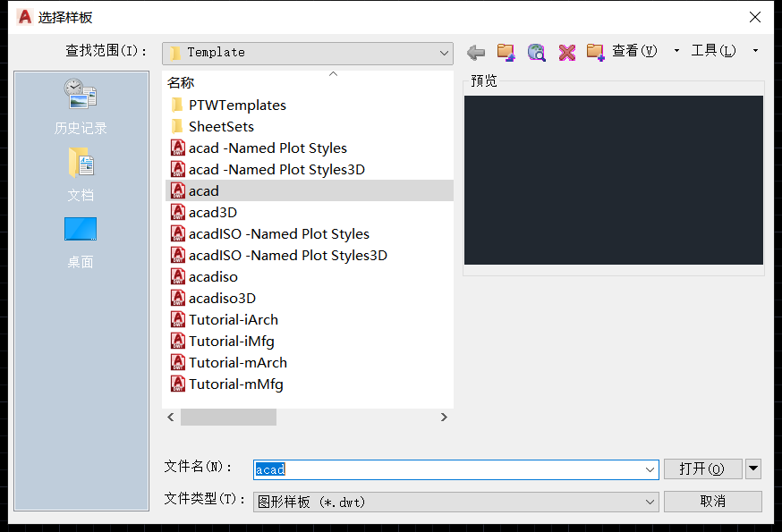This screenshot has width=782, height=532.
Task: Open the arrow next to Open button
Action: click(753, 469)
